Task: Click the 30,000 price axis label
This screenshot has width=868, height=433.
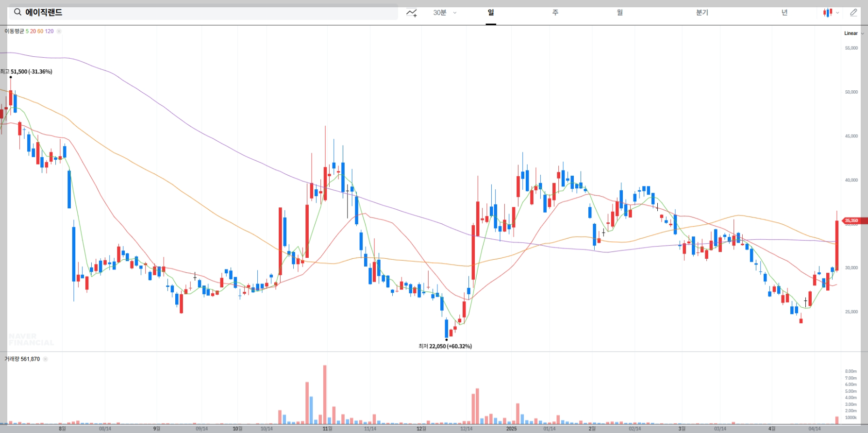Action: click(x=851, y=268)
